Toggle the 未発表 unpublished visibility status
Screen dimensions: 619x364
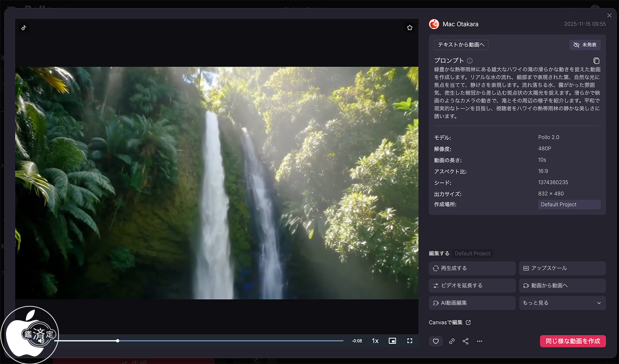tap(585, 45)
